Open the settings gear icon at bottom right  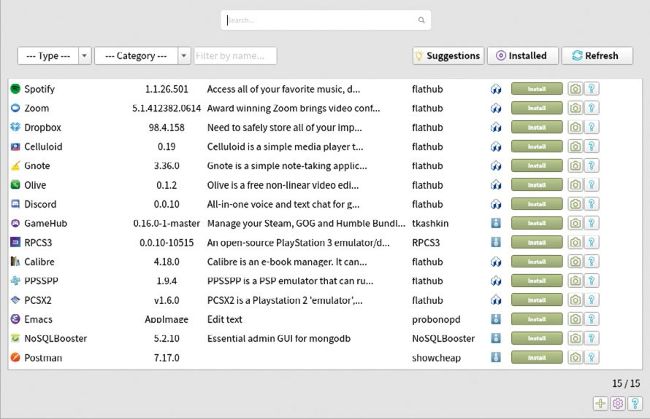(x=617, y=403)
